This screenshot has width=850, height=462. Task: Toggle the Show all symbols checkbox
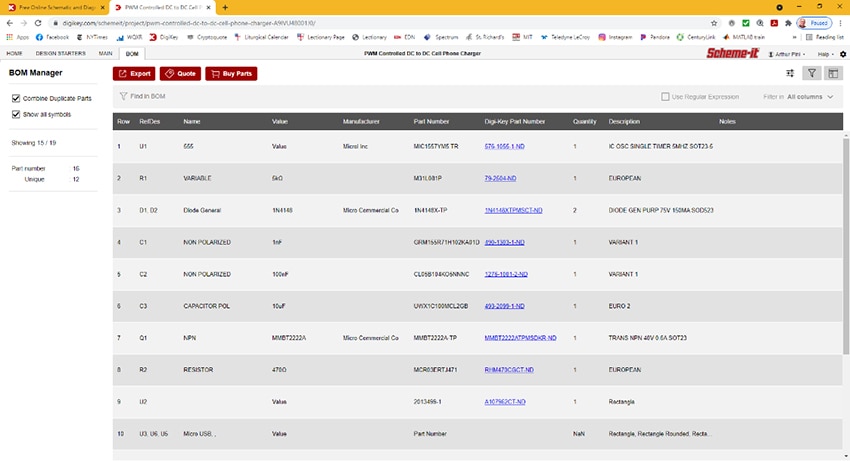(16, 115)
